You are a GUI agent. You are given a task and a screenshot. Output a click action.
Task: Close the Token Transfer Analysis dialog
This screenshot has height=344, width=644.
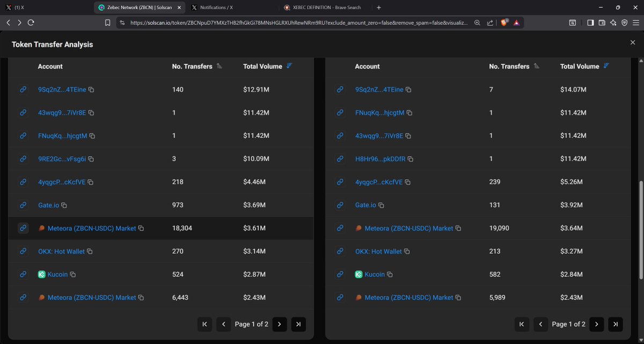click(633, 42)
